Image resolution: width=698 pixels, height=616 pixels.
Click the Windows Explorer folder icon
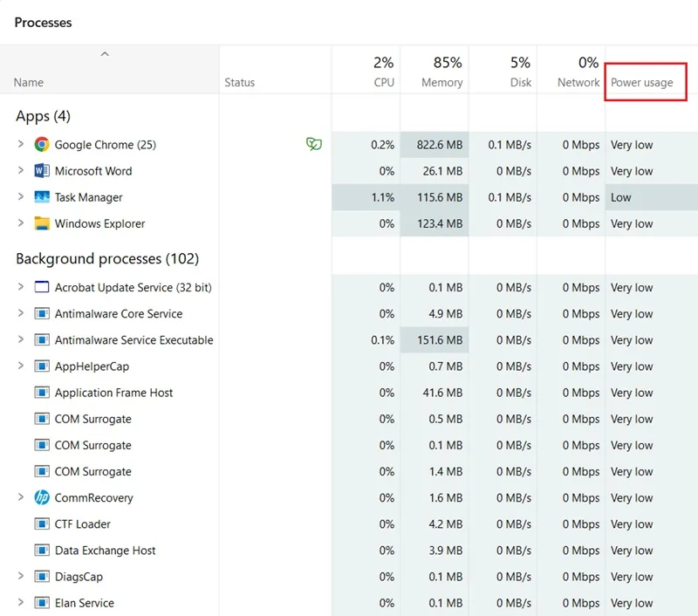click(42, 223)
